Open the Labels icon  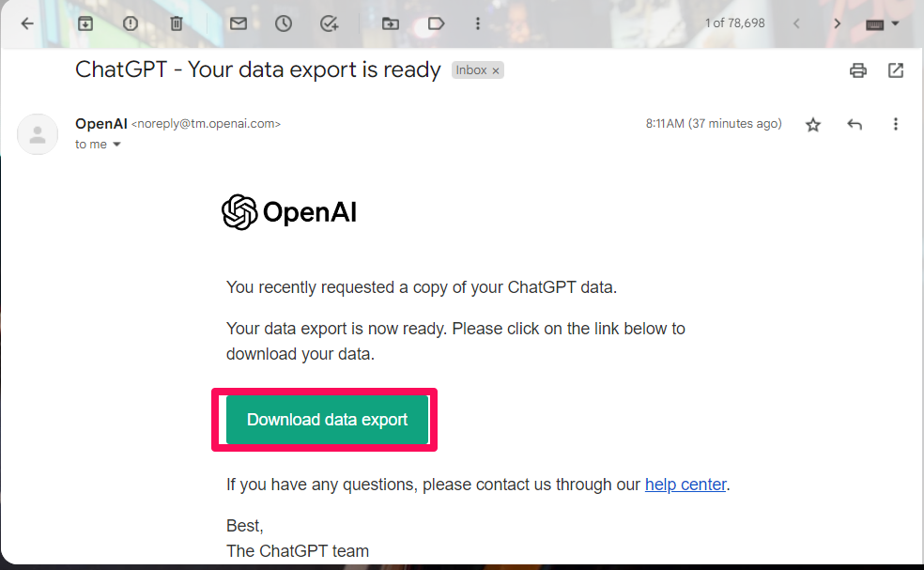(436, 23)
